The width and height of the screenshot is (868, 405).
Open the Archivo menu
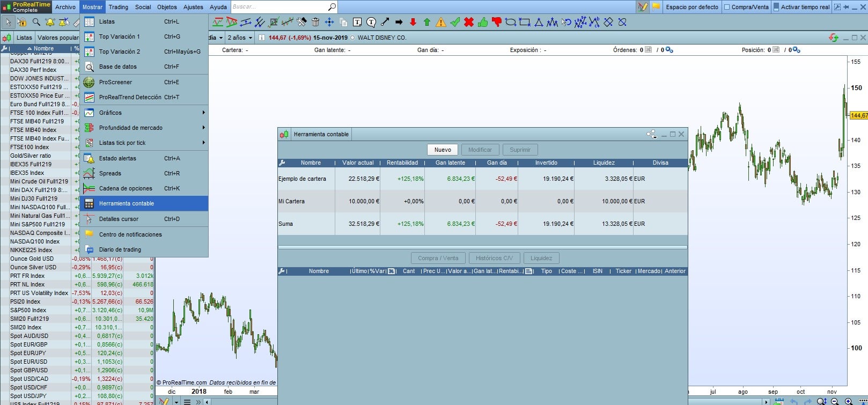point(65,7)
